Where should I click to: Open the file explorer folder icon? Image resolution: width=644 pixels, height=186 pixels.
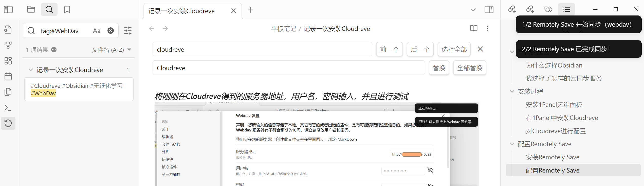point(31,10)
